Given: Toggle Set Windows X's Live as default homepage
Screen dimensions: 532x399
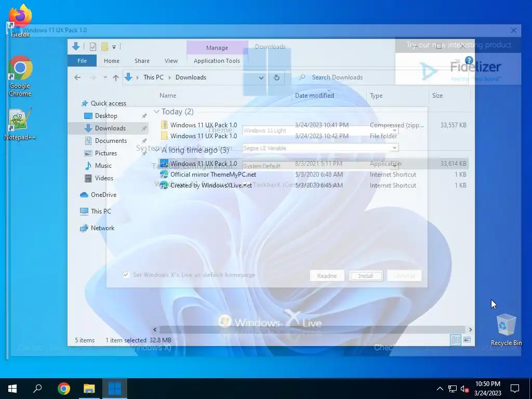Looking at the screenshot, I should 126,274.
